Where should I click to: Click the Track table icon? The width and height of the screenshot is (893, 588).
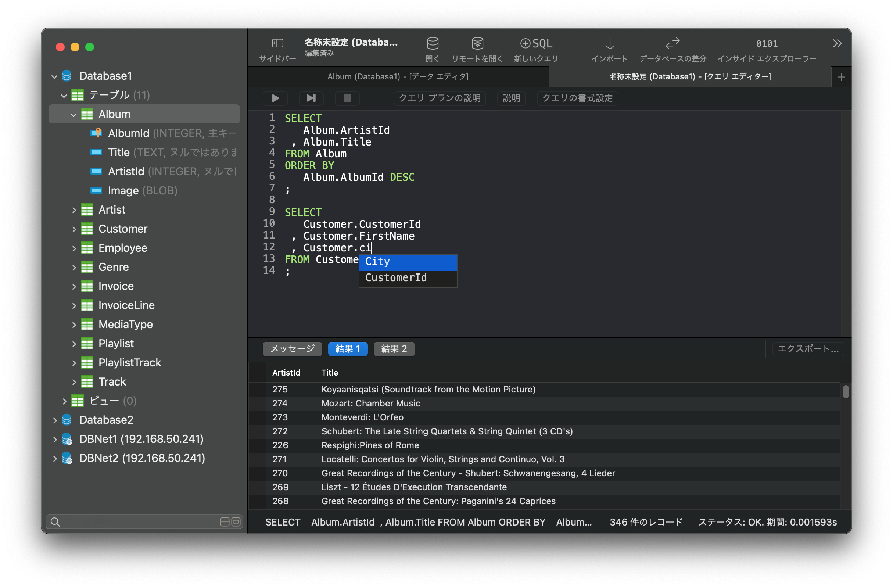(x=87, y=381)
